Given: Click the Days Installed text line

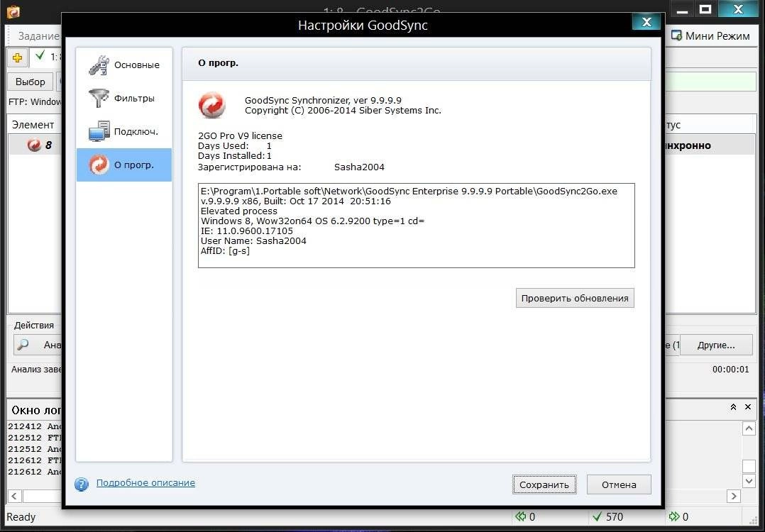Looking at the screenshot, I should coord(235,156).
